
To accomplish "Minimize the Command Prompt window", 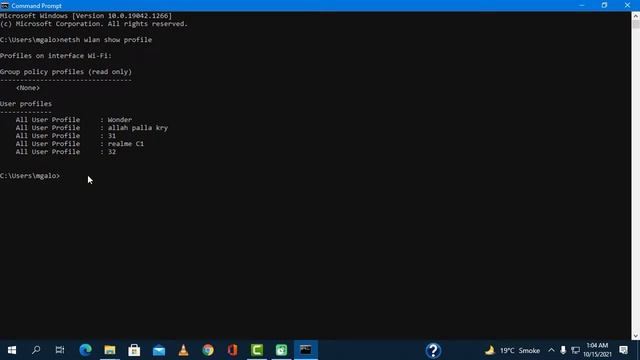I will pyautogui.click(x=582, y=5).
